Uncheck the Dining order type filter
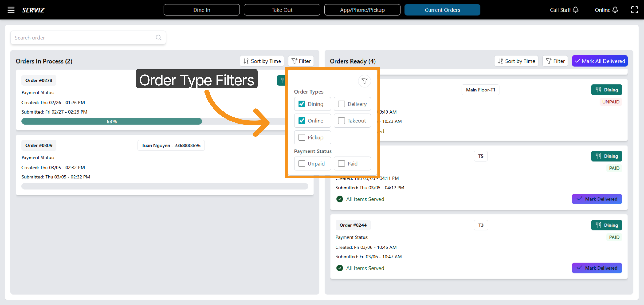 click(x=302, y=104)
